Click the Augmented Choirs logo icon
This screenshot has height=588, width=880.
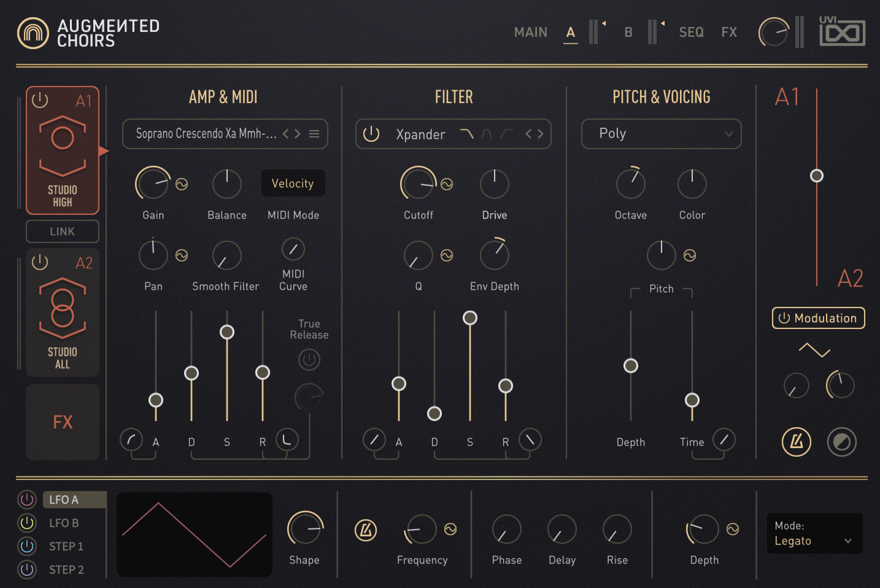(x=33, y=33)
